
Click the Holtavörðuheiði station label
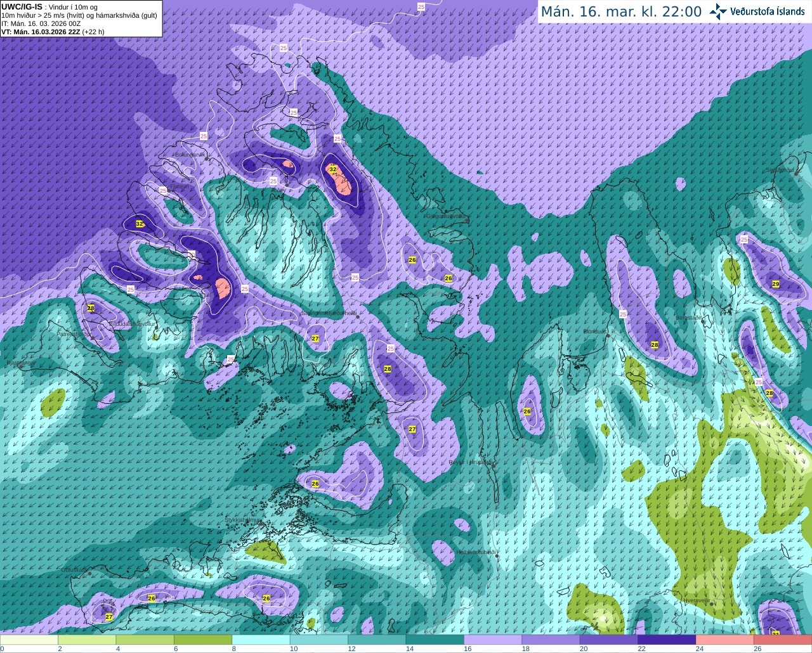[x=476, y=552]
